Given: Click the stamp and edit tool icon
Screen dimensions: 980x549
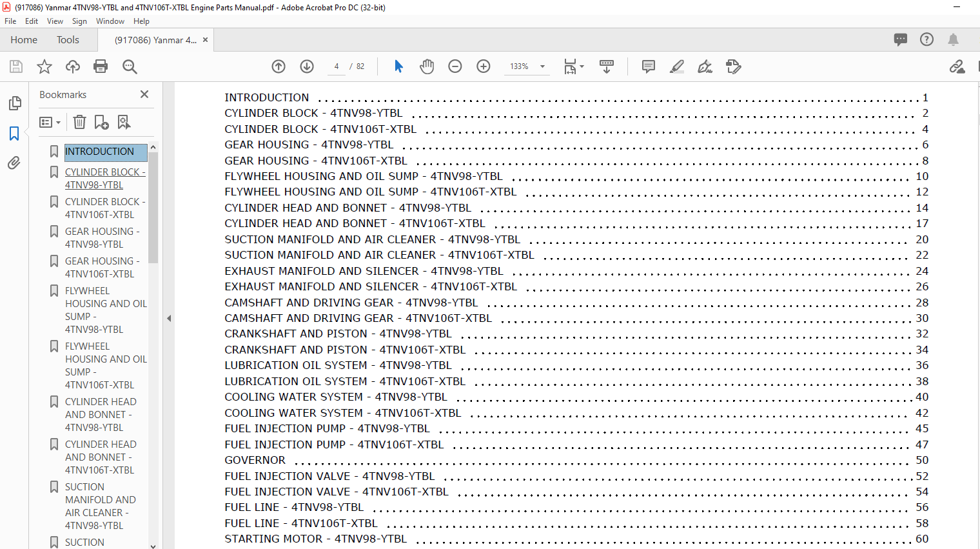Looking at the screenshot, I should [734, 66].
